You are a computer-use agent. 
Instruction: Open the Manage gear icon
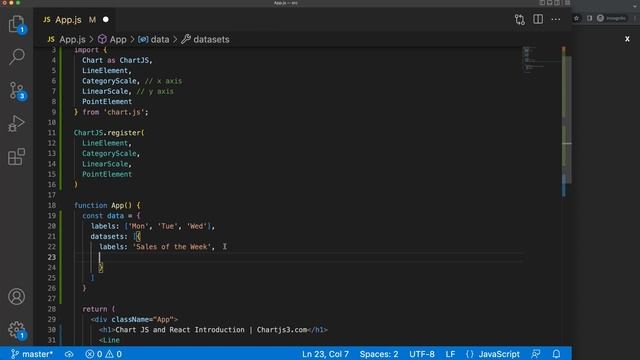(16, 330)
